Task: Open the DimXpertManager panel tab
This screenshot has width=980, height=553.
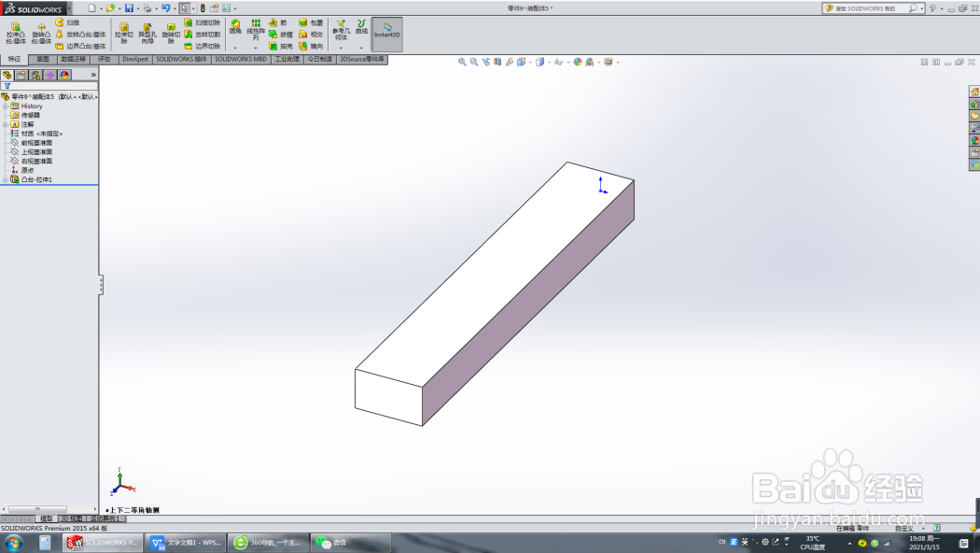Action: point(50,75)
